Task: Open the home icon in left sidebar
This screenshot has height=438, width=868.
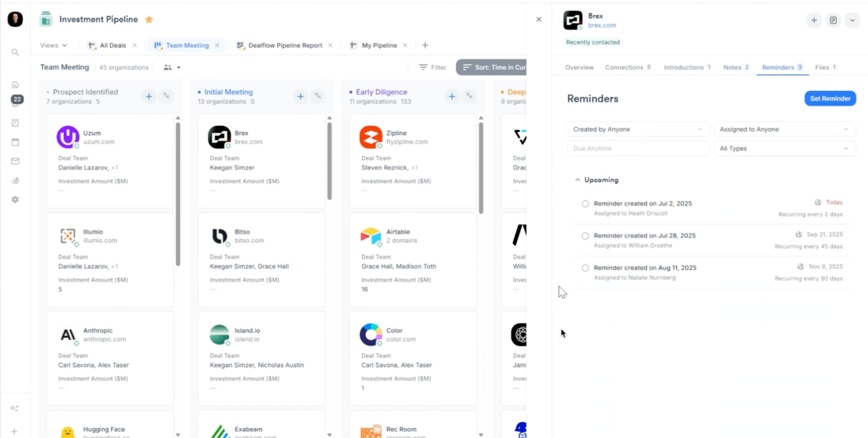Action: click(15, 85)
